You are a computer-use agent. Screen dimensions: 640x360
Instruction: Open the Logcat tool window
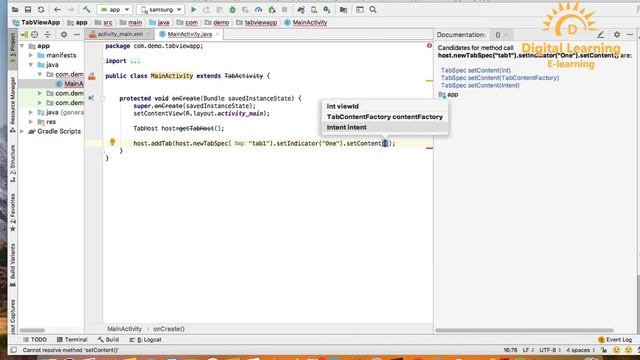(x=145, y=340)
